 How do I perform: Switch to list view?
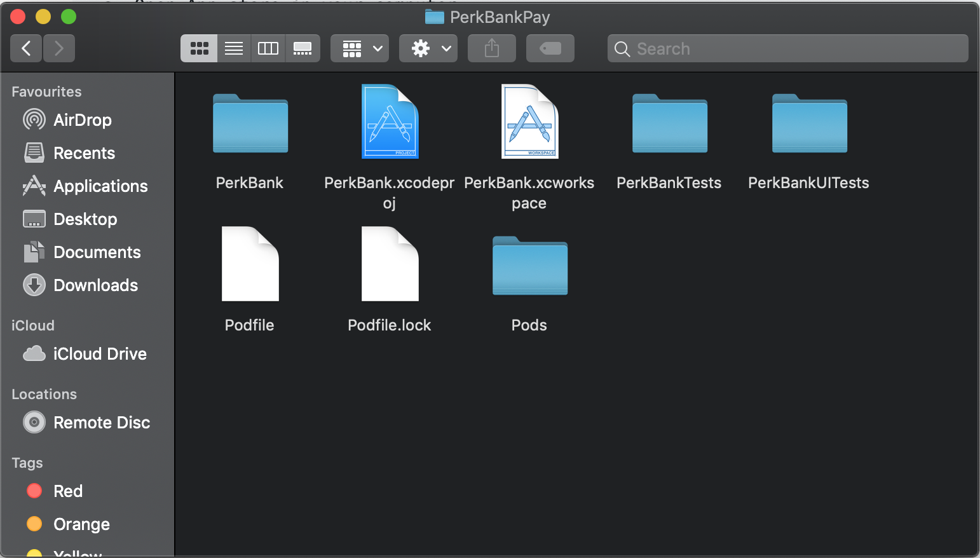coord(234,48)
